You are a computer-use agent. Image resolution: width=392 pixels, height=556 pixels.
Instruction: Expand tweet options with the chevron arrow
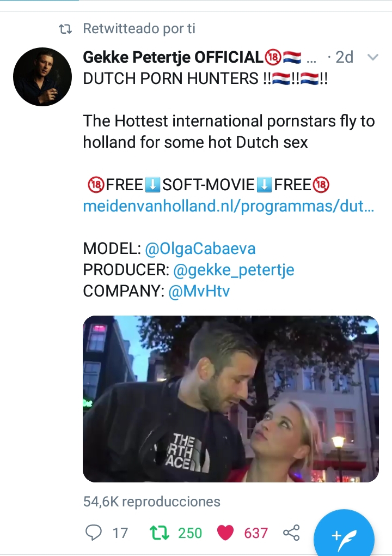373,57
